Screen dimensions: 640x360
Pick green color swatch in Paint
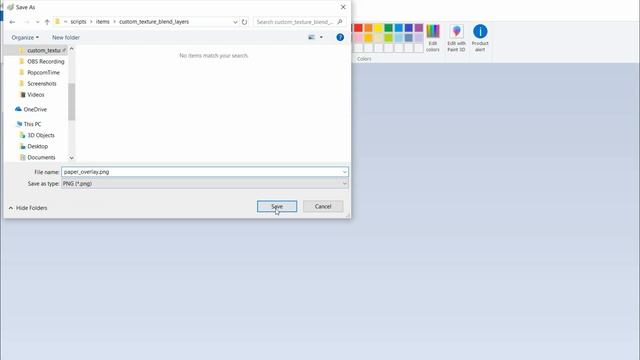[x=388, y=28]
